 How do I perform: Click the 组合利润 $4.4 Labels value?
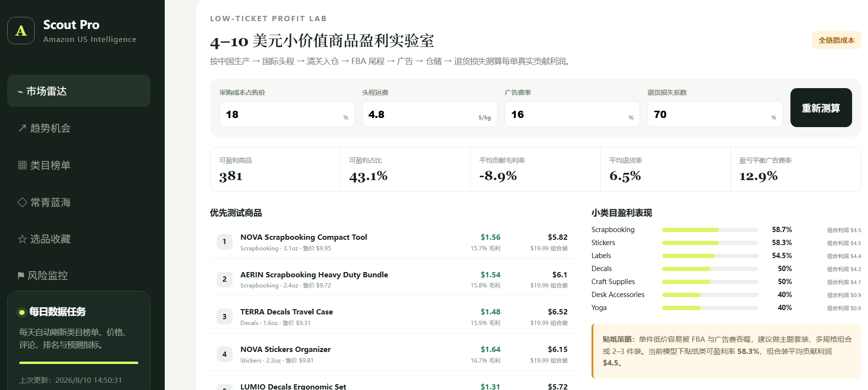coord(844,256)
